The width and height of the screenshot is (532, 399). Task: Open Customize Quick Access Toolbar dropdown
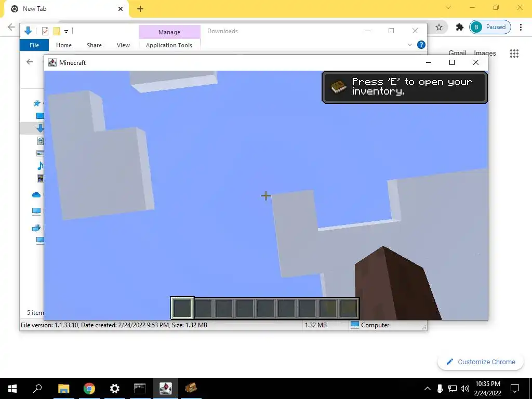[66, 32]
